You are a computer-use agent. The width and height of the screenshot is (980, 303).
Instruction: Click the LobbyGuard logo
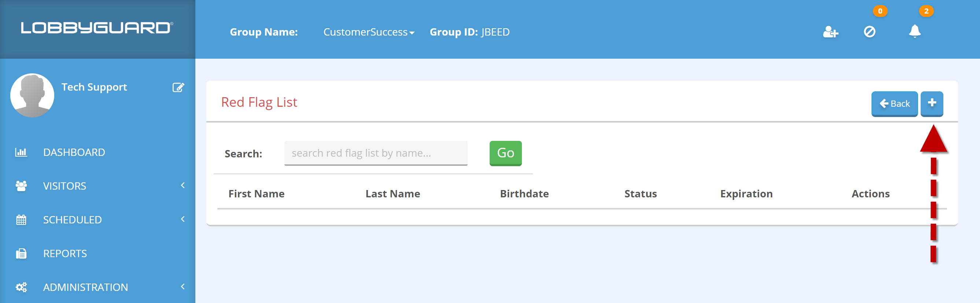coord(97,28)
